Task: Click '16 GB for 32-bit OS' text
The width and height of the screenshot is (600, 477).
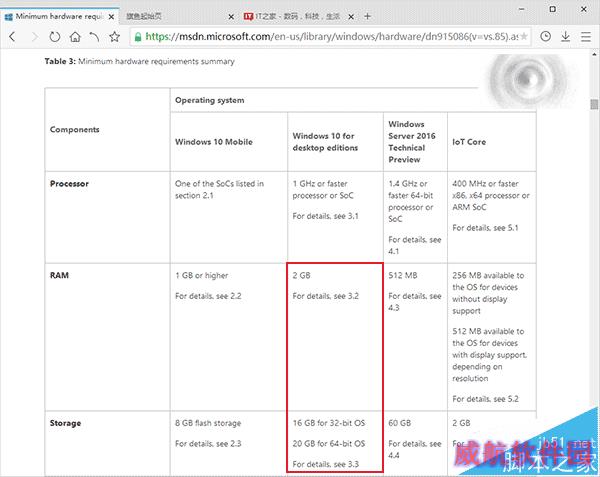Action: point(329,423)
